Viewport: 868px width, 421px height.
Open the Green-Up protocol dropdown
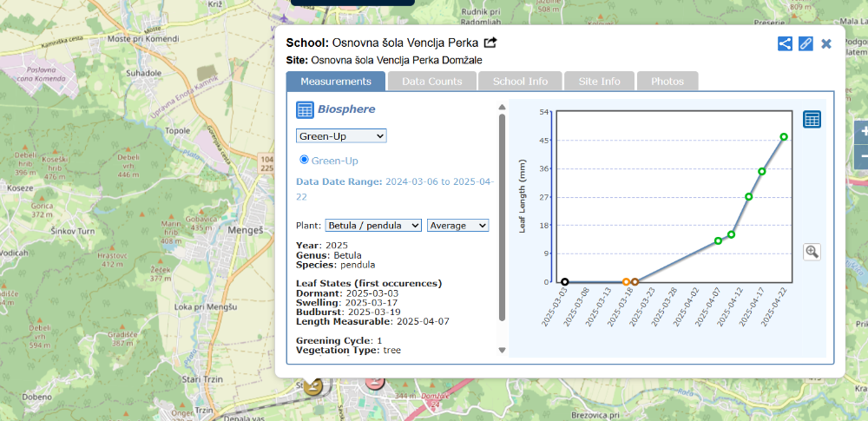341,136
